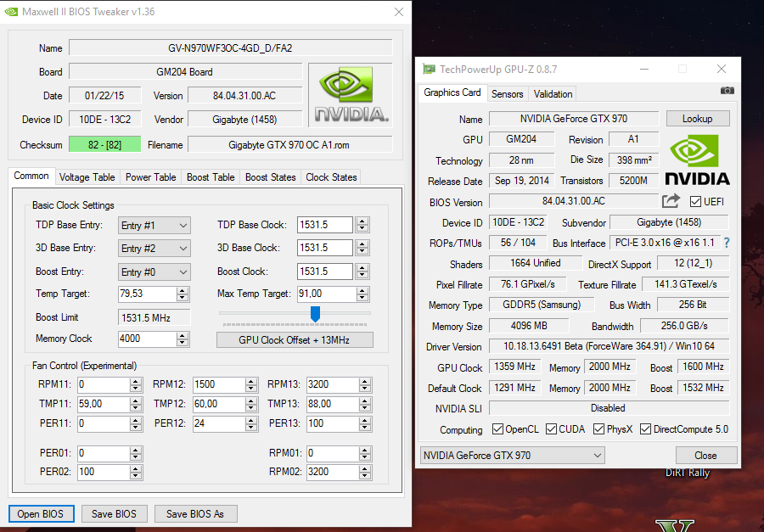Screen dimensions: 764x532
Task: Click the RPM12 stepper arrows
Action: coord(251,385)
